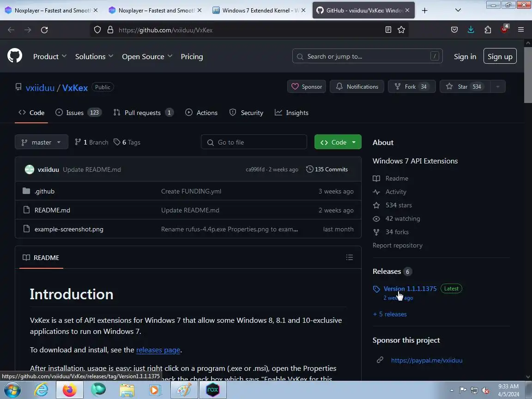Open Version 1.1.1.1375 release link
Viewport: 532px width, 399px height.
pos(410,289)
